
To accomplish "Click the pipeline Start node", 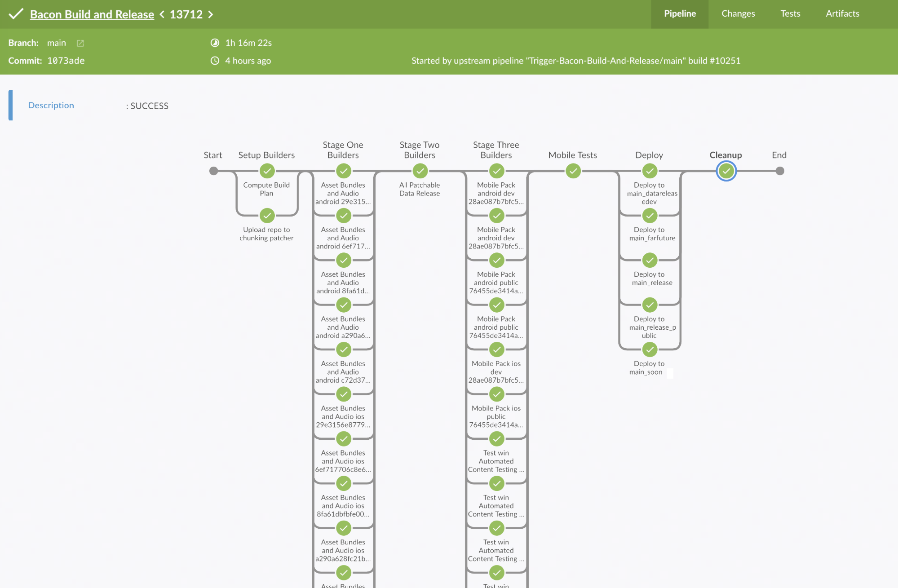I will pos(214,171).
